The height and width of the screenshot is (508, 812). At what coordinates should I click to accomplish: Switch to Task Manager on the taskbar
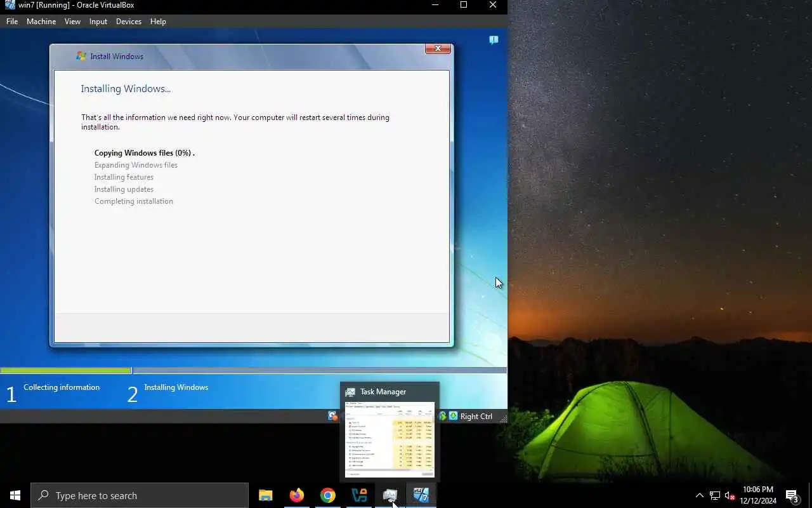(x=390, y=495)
